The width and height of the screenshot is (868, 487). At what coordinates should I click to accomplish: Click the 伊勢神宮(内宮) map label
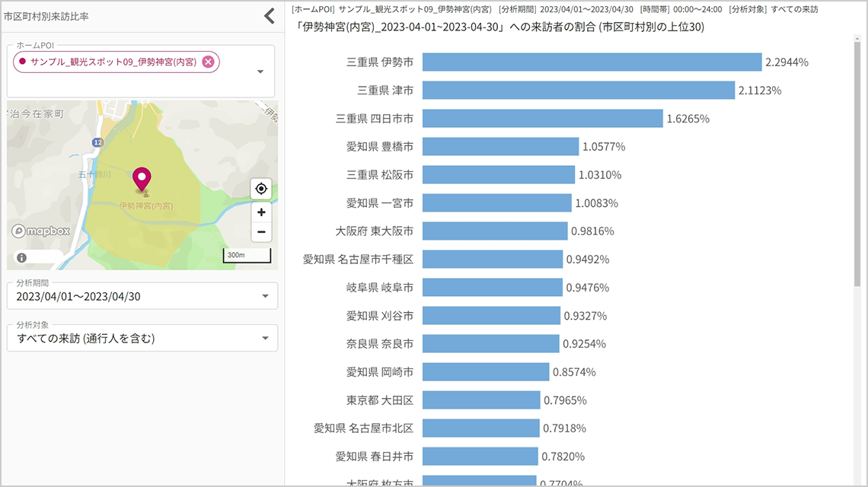coord(145,205)
